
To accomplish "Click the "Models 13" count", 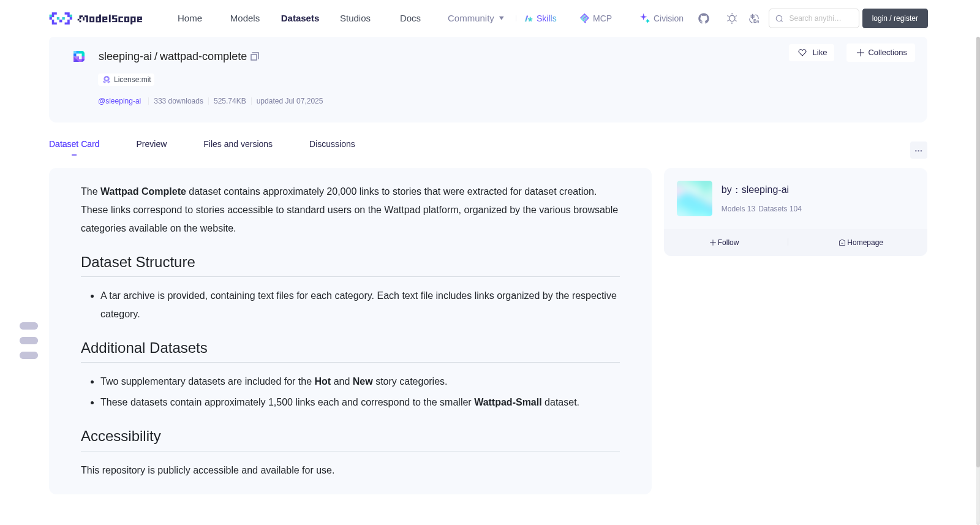I will click(x=738, y=209).
